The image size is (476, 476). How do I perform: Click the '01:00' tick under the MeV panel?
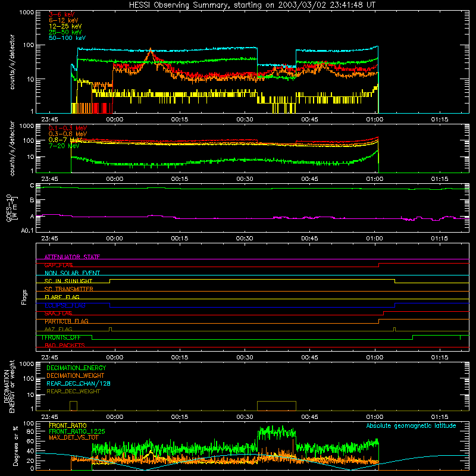point(375,179)
